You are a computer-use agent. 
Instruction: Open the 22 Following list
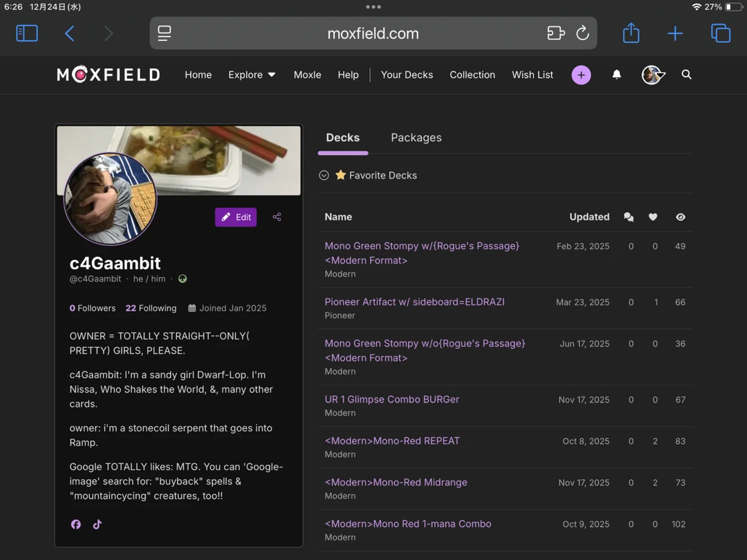(151, 308)
